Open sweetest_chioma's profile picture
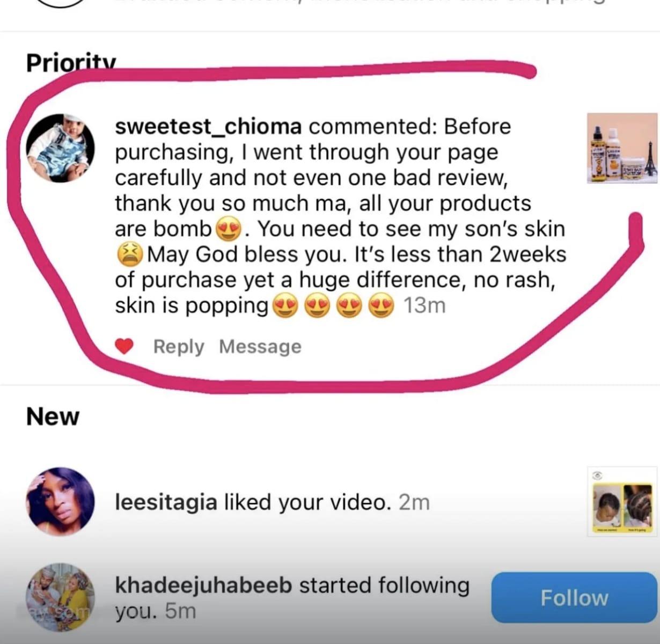Image resolution: width=660 pixels, height=644 pixels. pyautogui.click(x=60, y=148)
